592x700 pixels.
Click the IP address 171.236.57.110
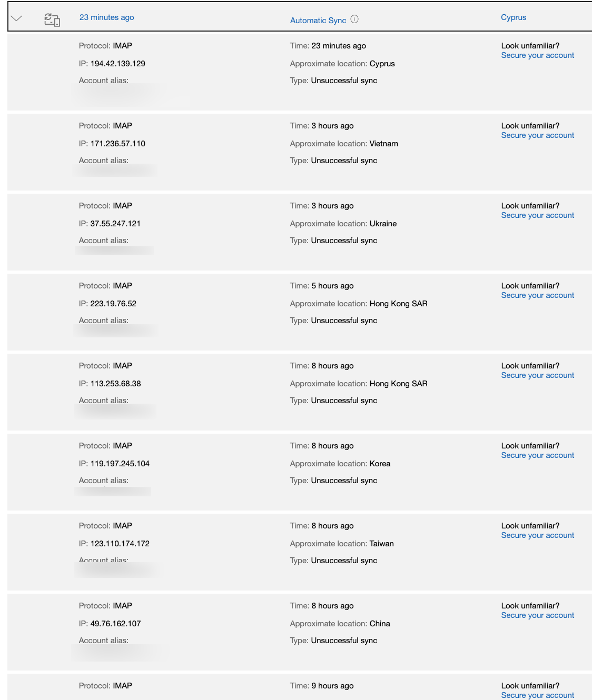(117, 144)
